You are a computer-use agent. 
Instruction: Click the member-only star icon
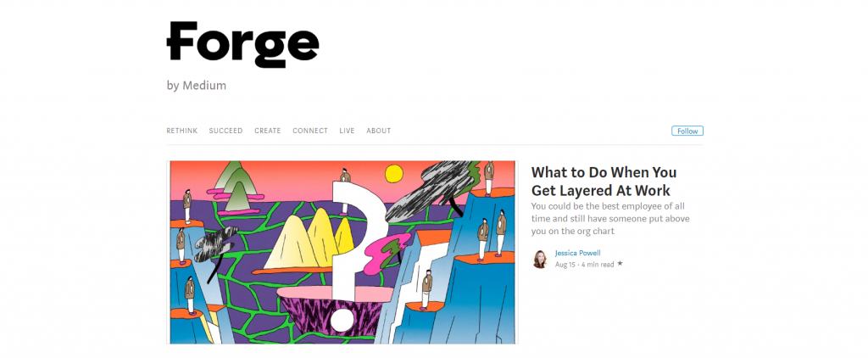coord(620,264)
